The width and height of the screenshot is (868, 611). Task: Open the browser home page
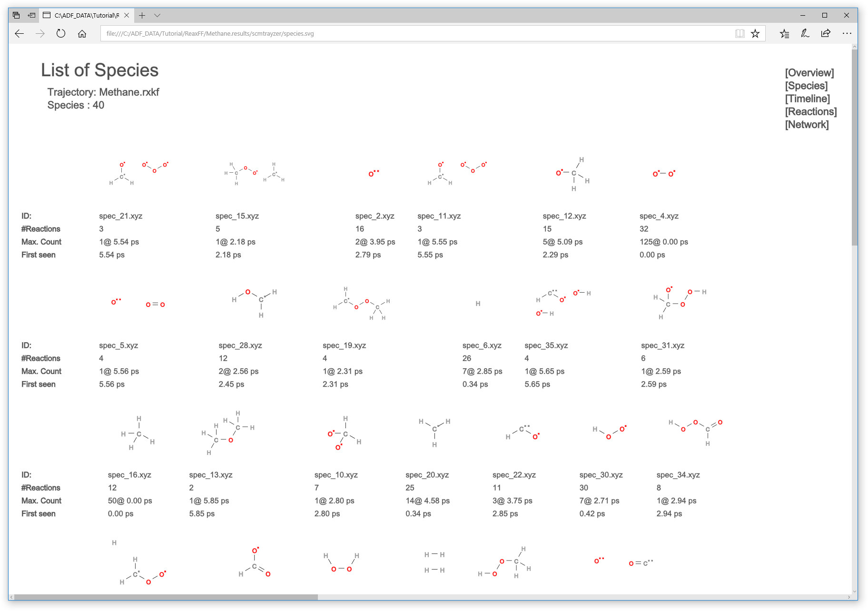click(82, 33)
